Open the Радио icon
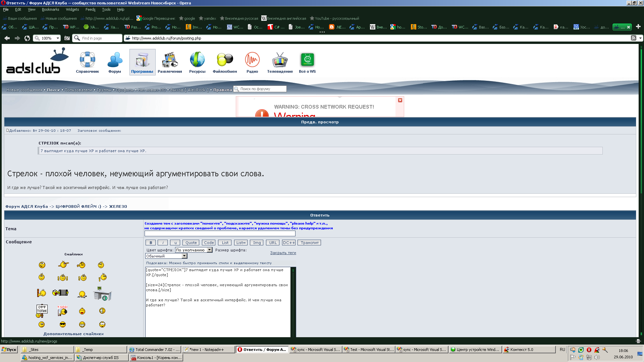644x362 pixels. pyautogui.click(x=252, y=62)
